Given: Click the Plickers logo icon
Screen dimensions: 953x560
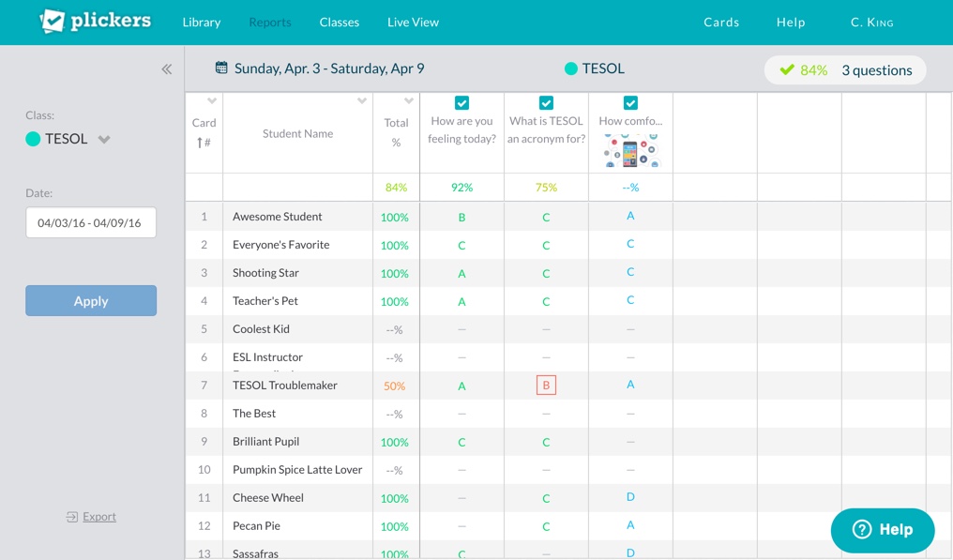Looking at the screenshot, I should click(x=53, y=22).
